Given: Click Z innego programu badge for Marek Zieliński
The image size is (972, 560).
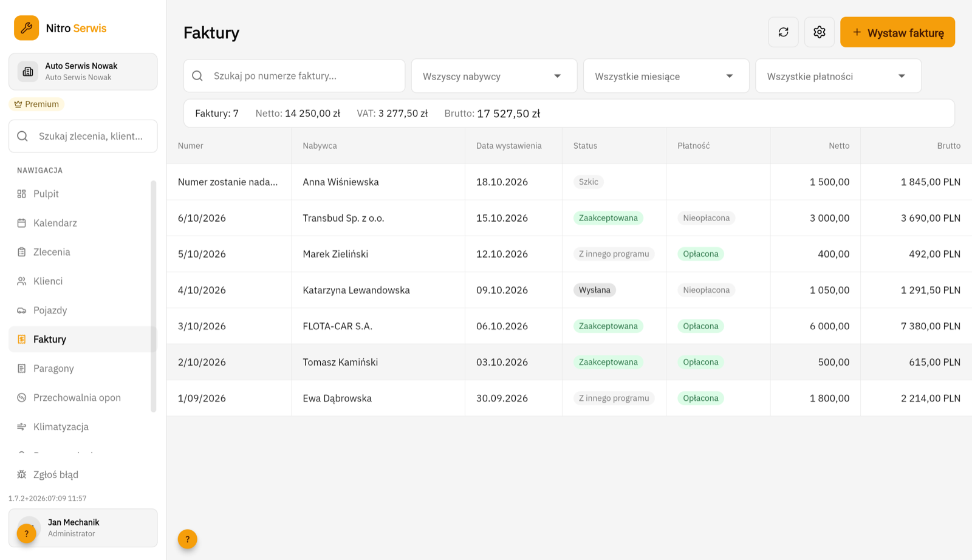Looking at the screenshot, I should tap(614, 254).
